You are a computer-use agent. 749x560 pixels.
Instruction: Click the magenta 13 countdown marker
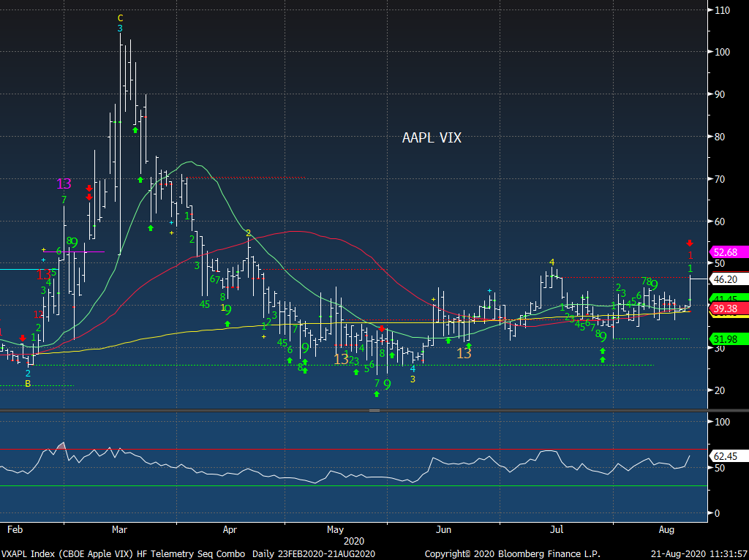(x=62, y=183)
